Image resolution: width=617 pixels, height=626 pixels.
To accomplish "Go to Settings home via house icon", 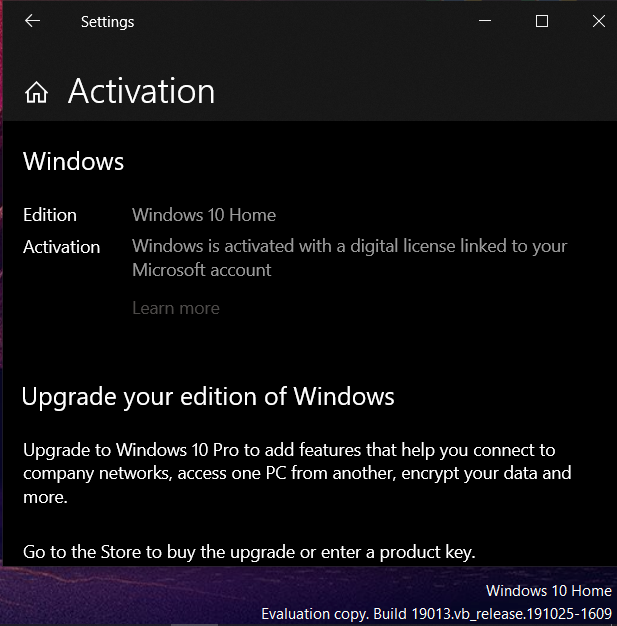I will [37, 93].
